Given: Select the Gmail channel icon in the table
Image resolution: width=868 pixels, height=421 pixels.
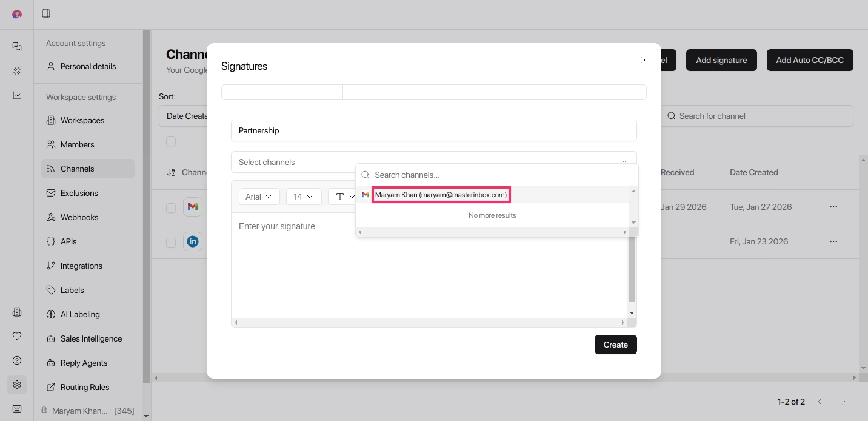Looking at the screenshot, I should tap(192, 207).
